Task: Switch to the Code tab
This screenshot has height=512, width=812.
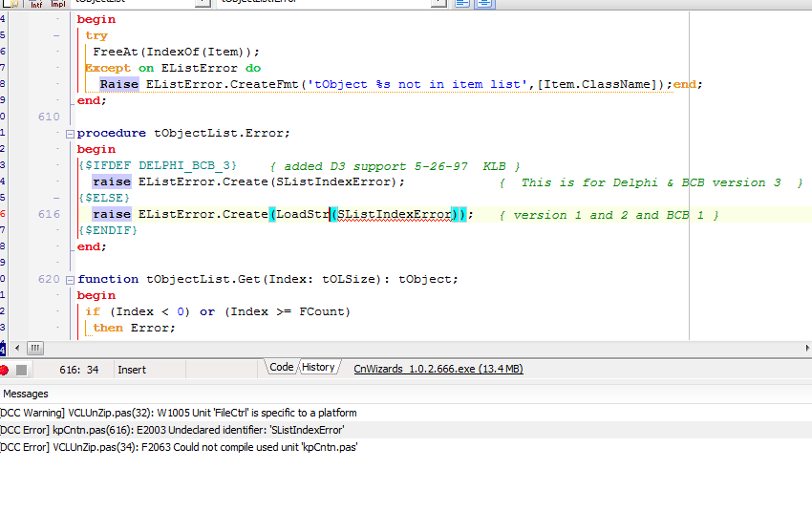Action: point(281,368)
